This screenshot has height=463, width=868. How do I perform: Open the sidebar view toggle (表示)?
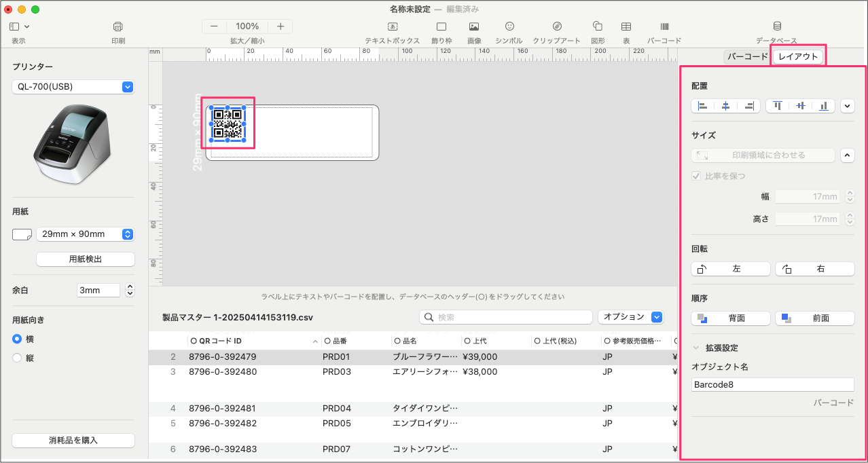coord(15,26)
